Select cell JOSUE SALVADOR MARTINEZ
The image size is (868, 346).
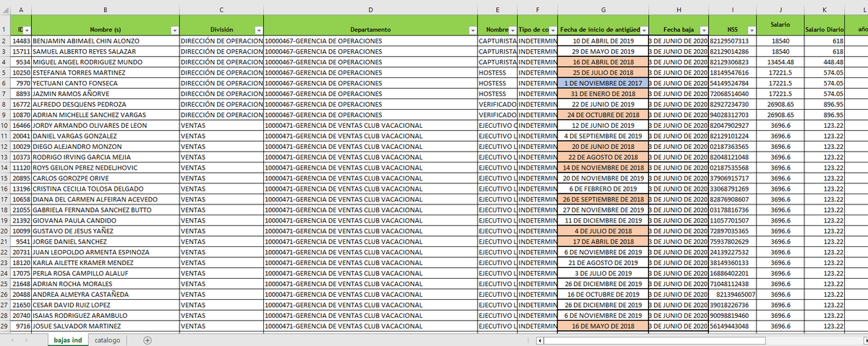106,326
